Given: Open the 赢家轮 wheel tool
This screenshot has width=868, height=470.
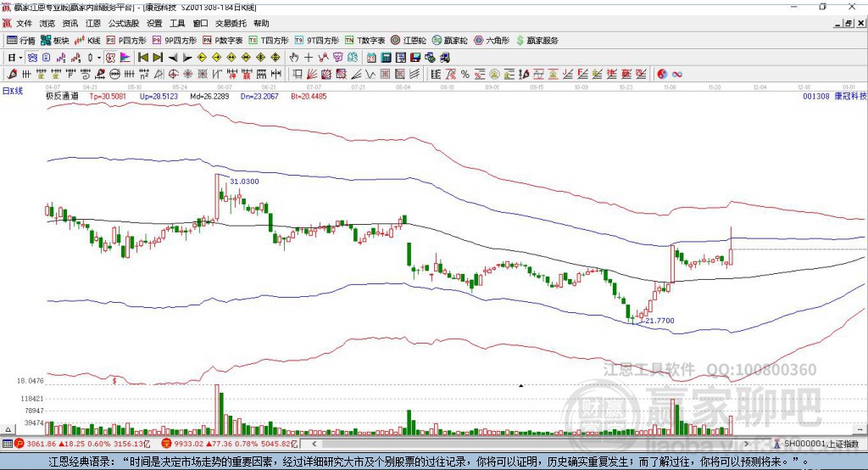Looking at the screenshot, I should point(450,41).
